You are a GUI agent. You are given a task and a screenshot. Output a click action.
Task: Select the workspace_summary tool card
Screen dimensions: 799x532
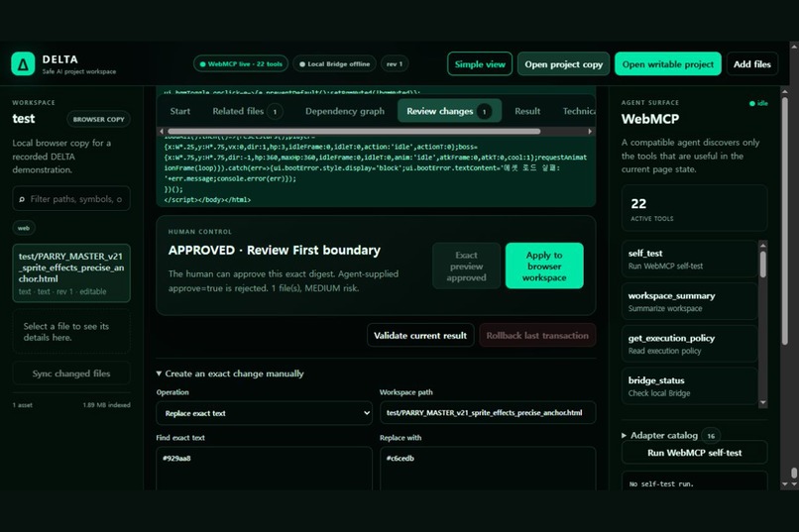[689, 301]
